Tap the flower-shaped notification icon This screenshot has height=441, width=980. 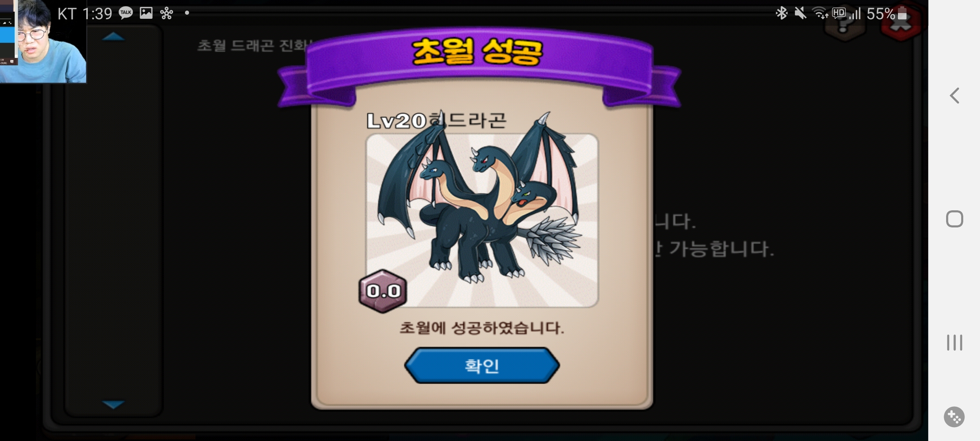point(166,13)
